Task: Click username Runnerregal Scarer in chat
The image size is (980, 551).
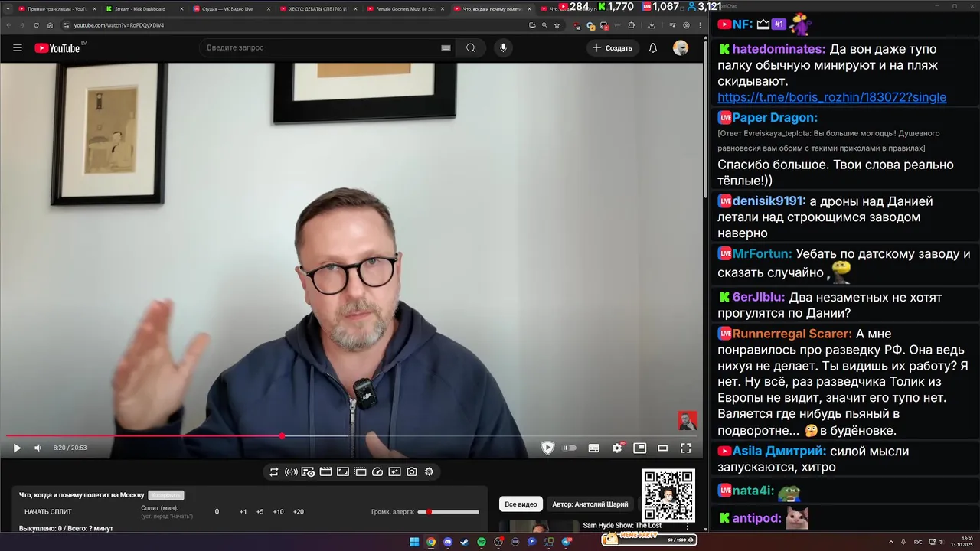Action: tap(792, 334)
